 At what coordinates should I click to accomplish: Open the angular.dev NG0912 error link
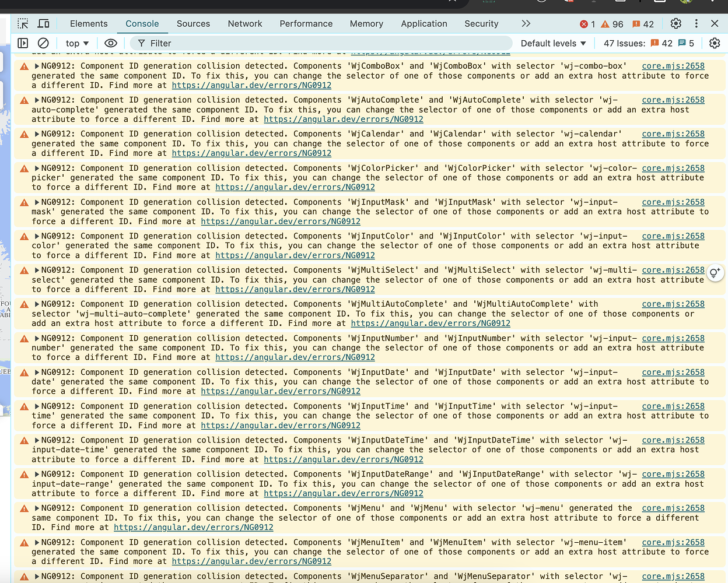[251, 85]
